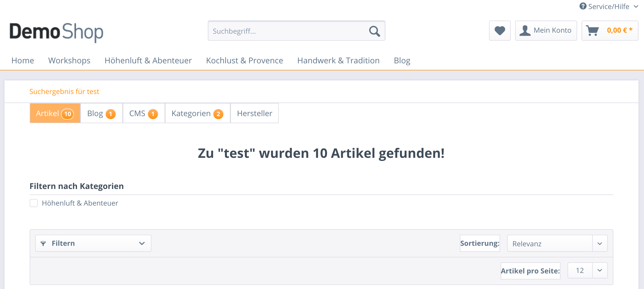The image size is (644, 289).
Task: Switch to the Kategorien results tab
Action: (197, 113)
